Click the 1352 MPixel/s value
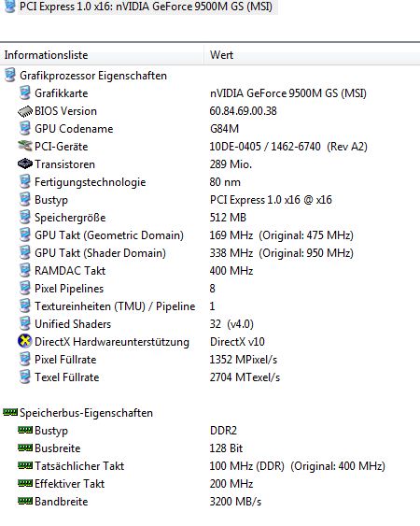Viewport: 420px width, 526px height. 244,360
